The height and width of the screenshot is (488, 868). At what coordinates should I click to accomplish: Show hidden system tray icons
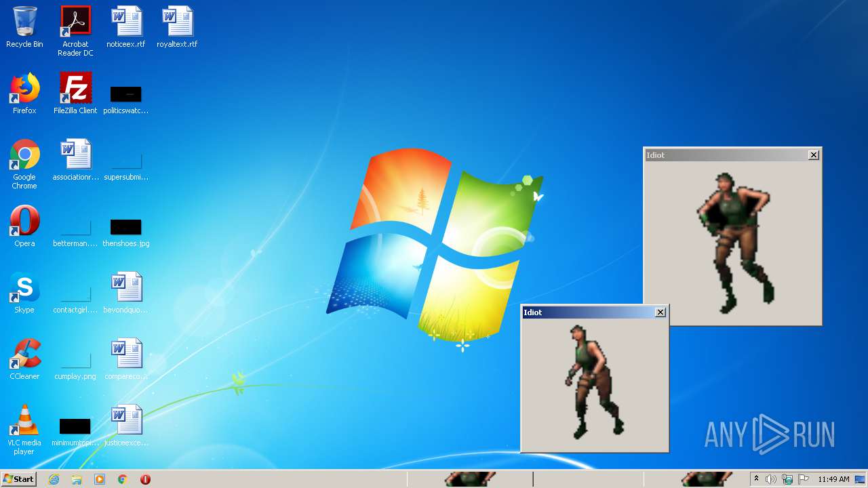tap(756, 479)
